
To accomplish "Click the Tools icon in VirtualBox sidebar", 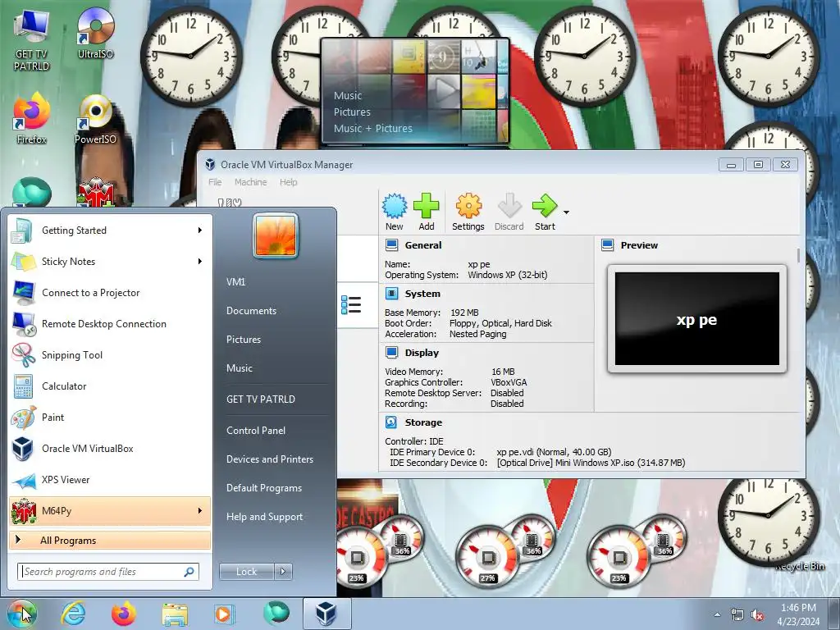I will click(x=230, y=203).
